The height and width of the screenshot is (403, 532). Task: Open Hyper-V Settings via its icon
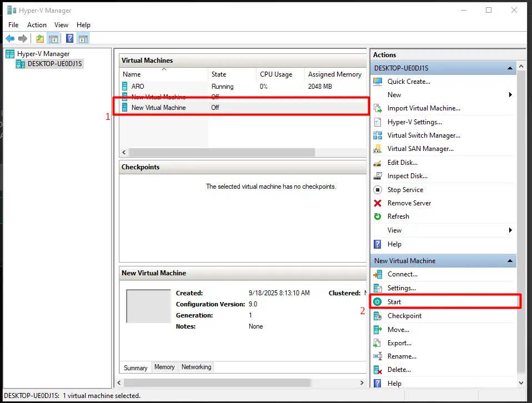[378, 122]
